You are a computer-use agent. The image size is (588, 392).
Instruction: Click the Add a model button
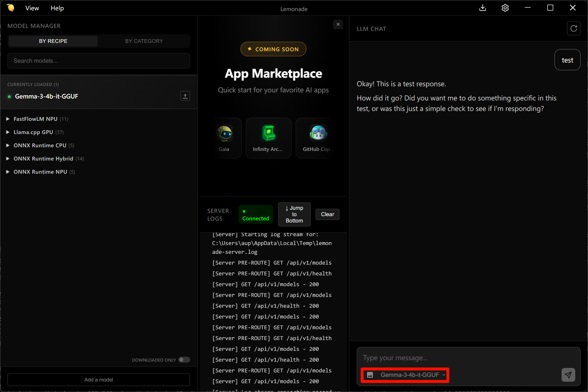tap(99, 380)
